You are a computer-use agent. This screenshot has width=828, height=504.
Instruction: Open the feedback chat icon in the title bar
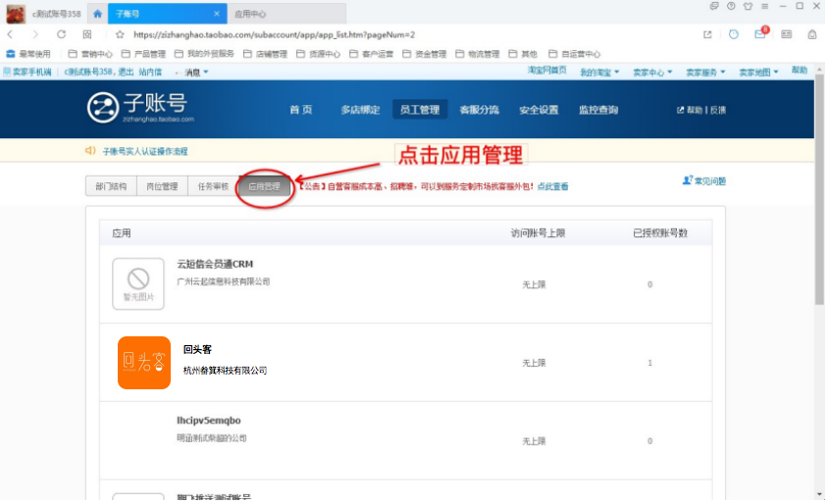click(x=714, y=6)
